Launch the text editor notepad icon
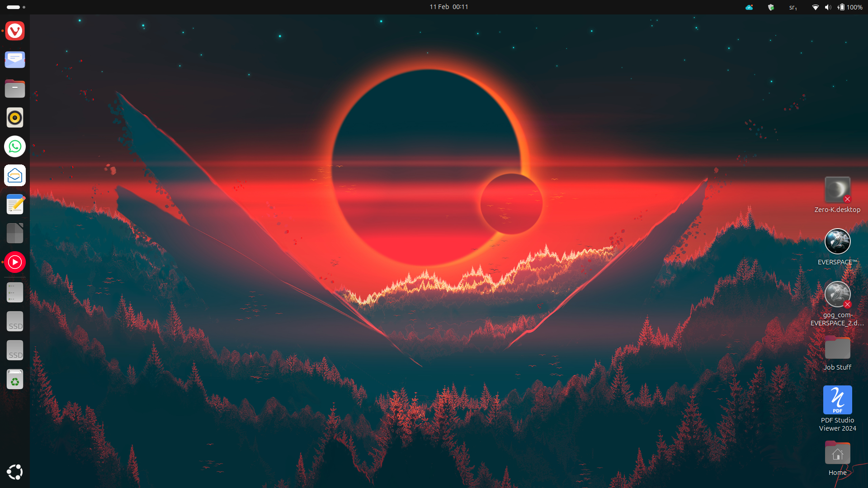Image resolution: width=868 pixels, height=488 pixels. click(x=15, y=205)
